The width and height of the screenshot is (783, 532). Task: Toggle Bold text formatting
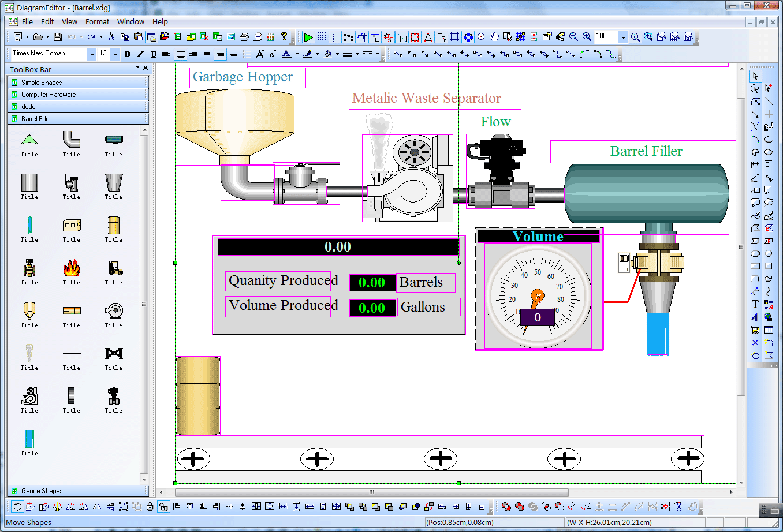128,54
